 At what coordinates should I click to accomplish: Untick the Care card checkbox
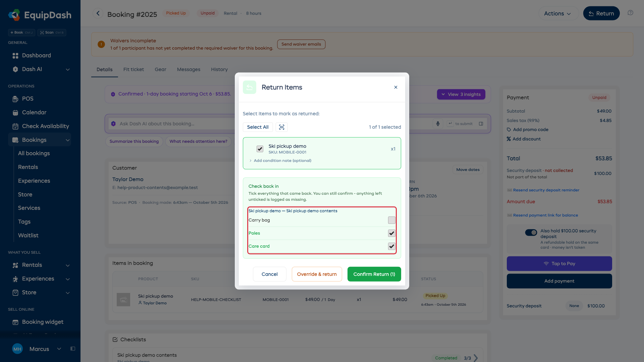pyautogui.click(x=392, y=246)
